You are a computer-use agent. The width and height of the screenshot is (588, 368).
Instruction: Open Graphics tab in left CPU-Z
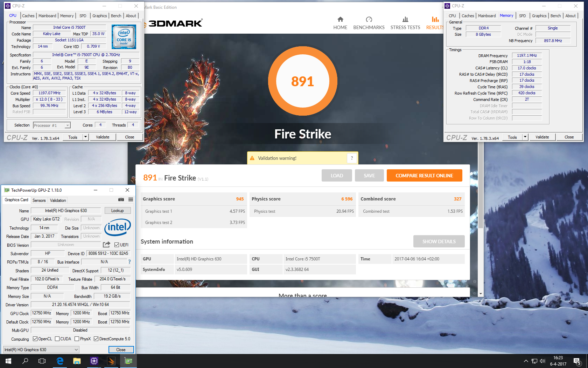(99, 16)
